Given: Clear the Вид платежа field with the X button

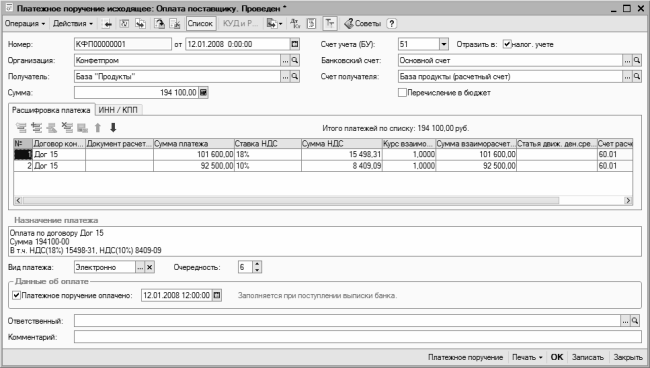Looking at the screenshot, I should (x=150, y=267).
